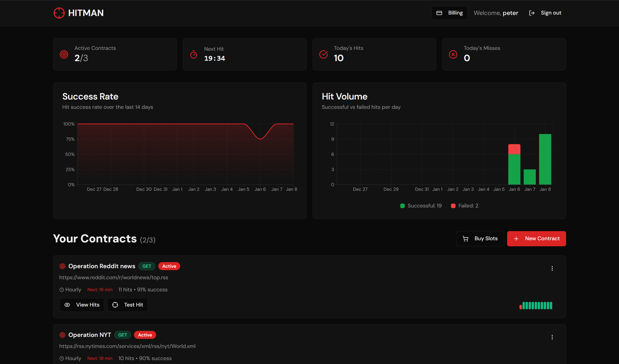
Task: Click the target icon beside Operation Reddit news
Action: point(62,266)
